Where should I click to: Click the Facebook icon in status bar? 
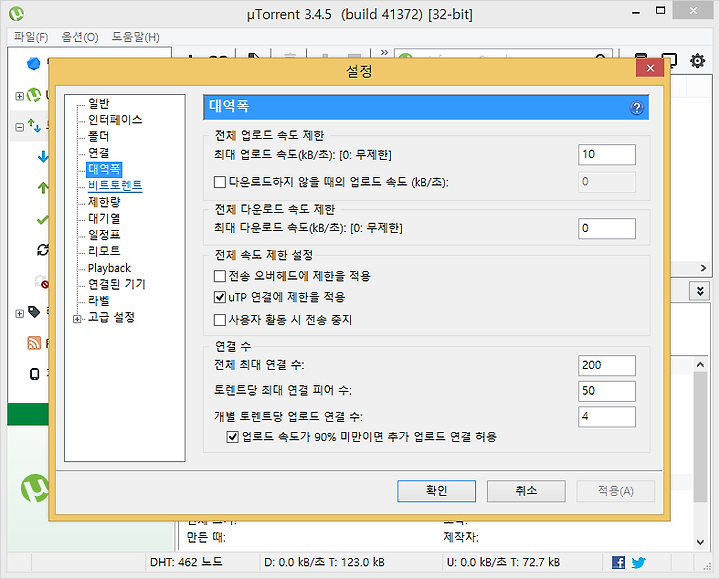(618, 562)
